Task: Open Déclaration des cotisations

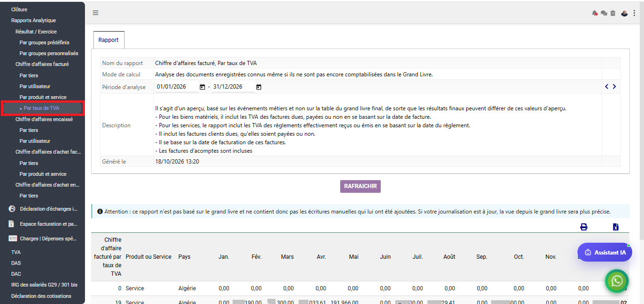Action: (x=41, y=296)
